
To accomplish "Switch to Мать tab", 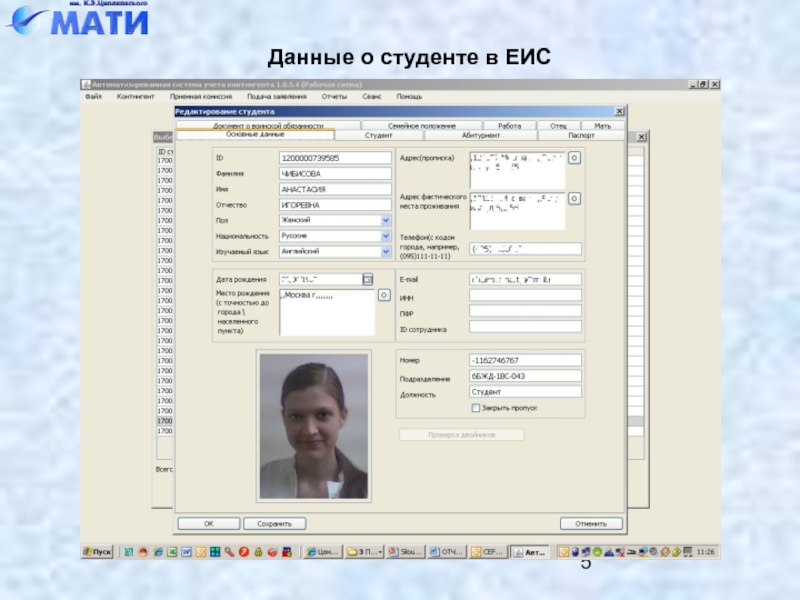I will (602, 126).
